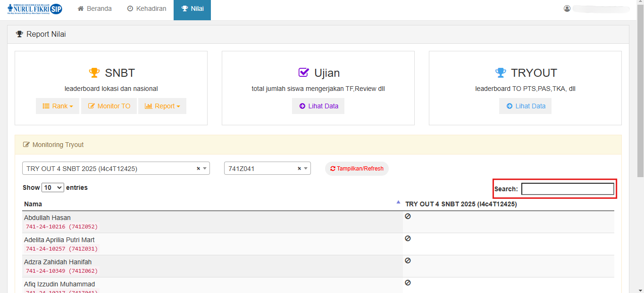
Task: Click the SNBT trophy icon
Action: [94, 73]
